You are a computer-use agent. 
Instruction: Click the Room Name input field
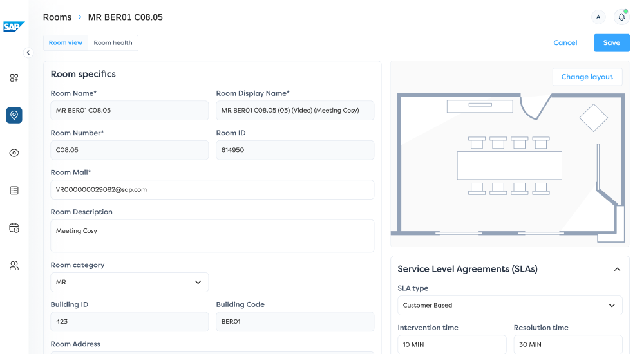[x=129, y=111]
